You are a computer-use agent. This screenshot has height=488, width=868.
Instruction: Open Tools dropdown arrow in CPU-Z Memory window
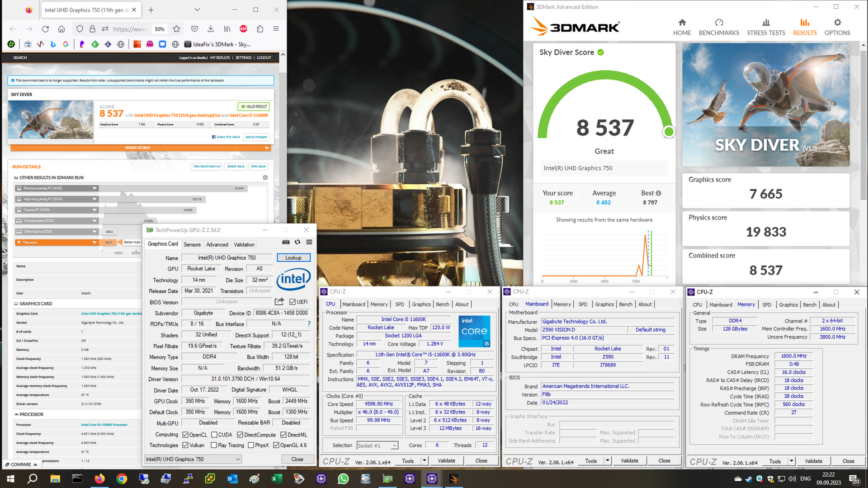click(x=792, y=461)
